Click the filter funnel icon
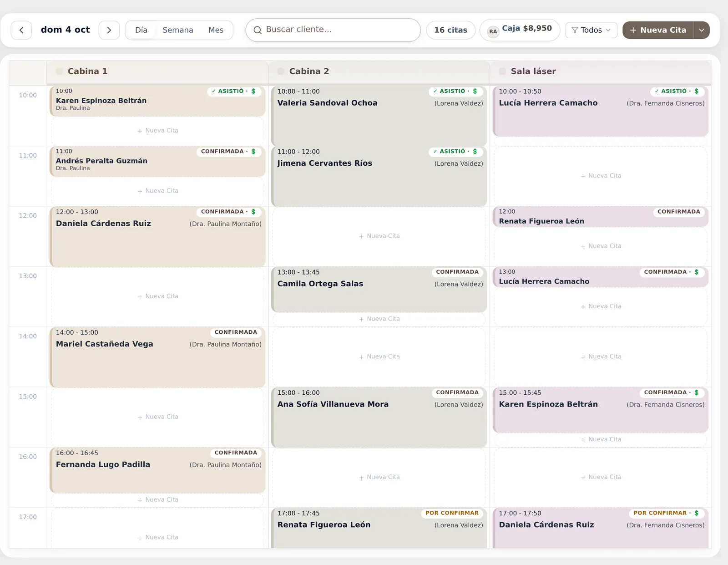This screenshot has height=565, width=728. [x=575, y=30]
